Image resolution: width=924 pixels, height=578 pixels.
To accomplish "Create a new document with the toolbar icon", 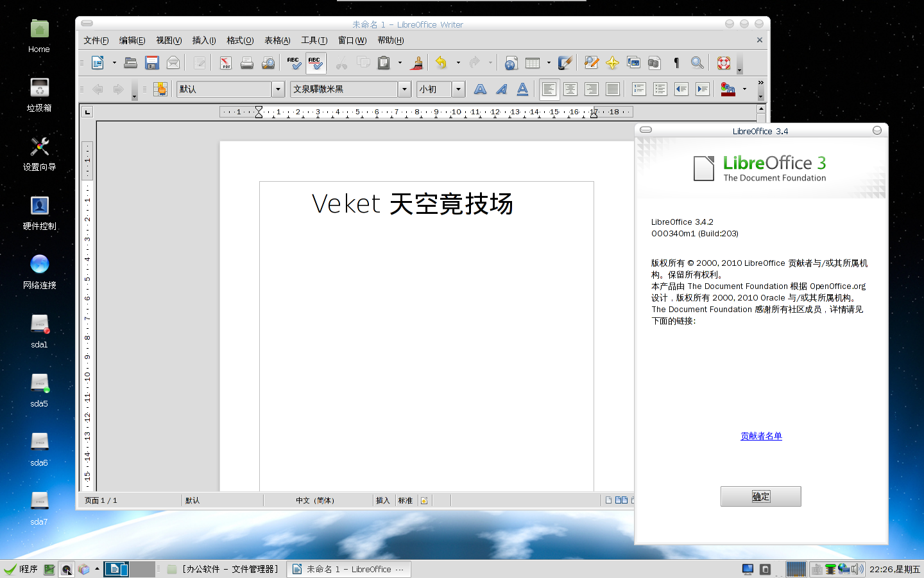I will pos(98,63).
